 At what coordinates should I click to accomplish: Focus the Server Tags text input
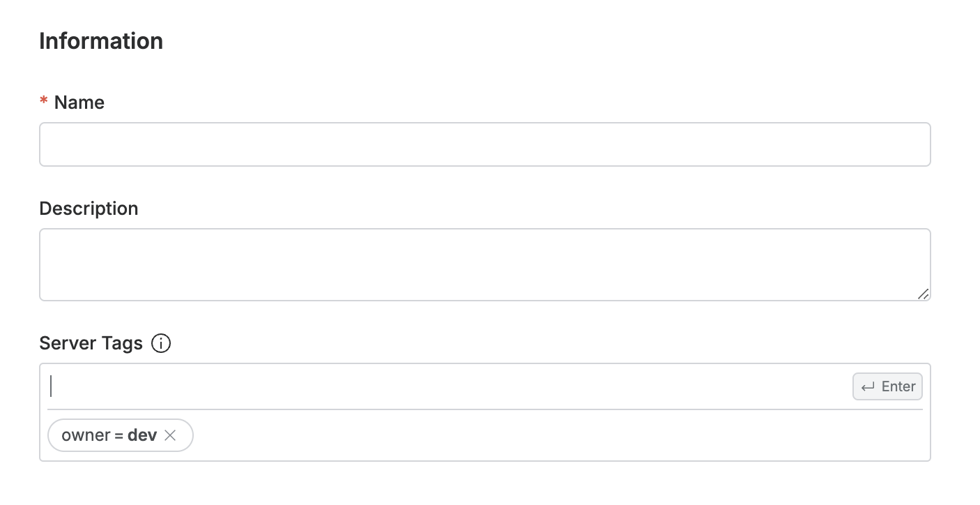(x=446, y=386)
